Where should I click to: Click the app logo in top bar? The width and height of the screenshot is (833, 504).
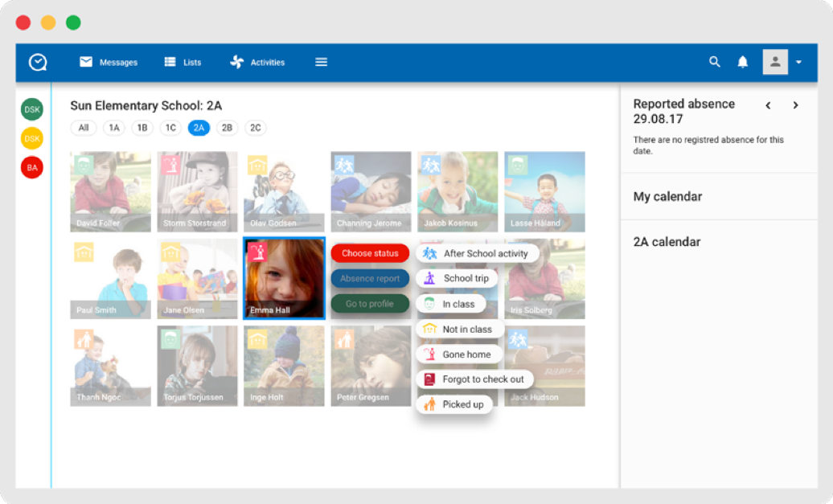tap(38, 62)
